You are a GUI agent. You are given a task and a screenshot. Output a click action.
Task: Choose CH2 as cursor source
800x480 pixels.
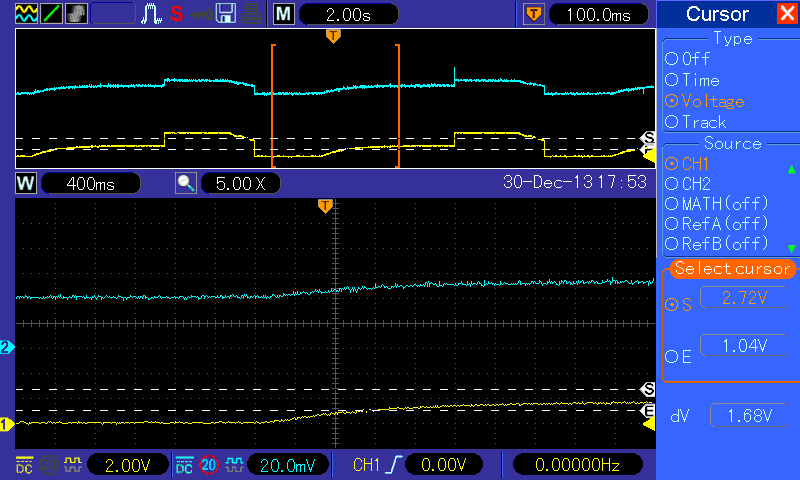tap(688, 184)
